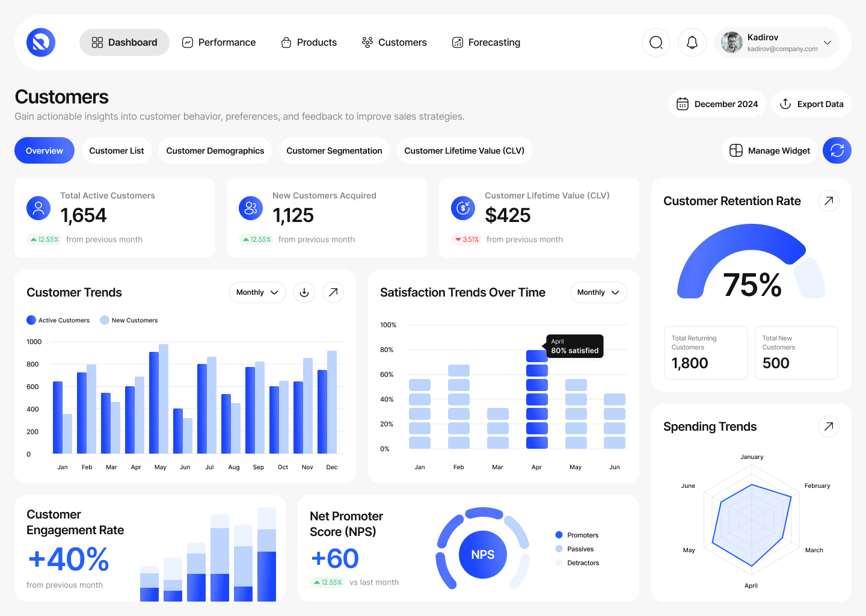Open the search icon in the top bar
Image resolution: width=866 pixels, height=616 pixels.
[x=656, y=42]
